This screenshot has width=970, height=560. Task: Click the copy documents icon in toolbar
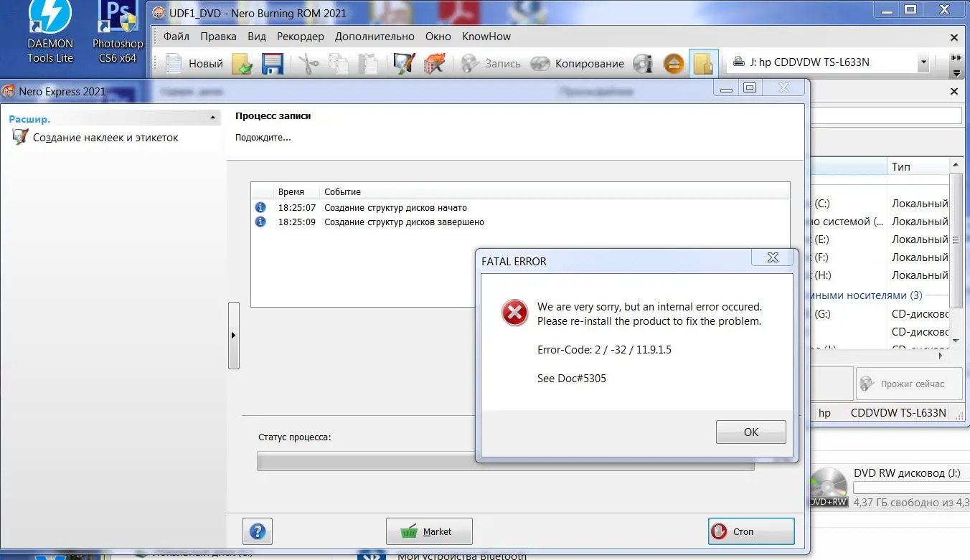(x=338, y=64)
